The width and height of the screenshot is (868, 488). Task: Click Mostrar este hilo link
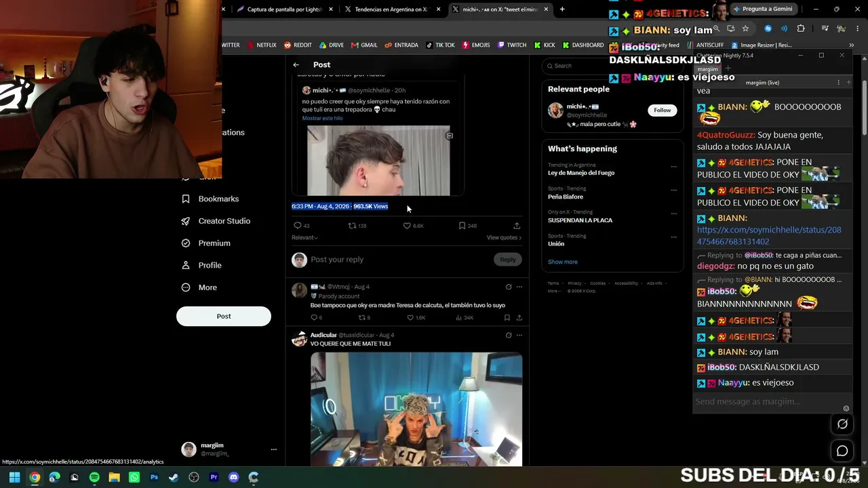point(322,118)
